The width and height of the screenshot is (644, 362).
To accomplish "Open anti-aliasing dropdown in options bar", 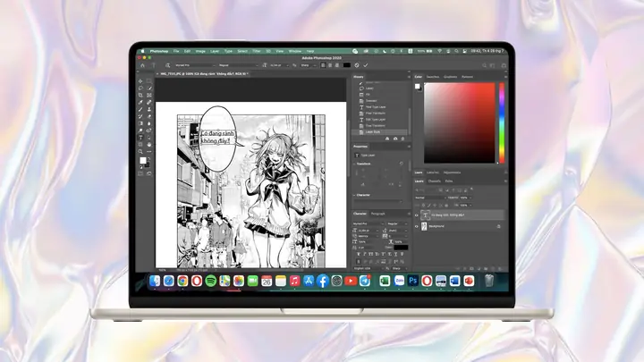I will point(309,65).
